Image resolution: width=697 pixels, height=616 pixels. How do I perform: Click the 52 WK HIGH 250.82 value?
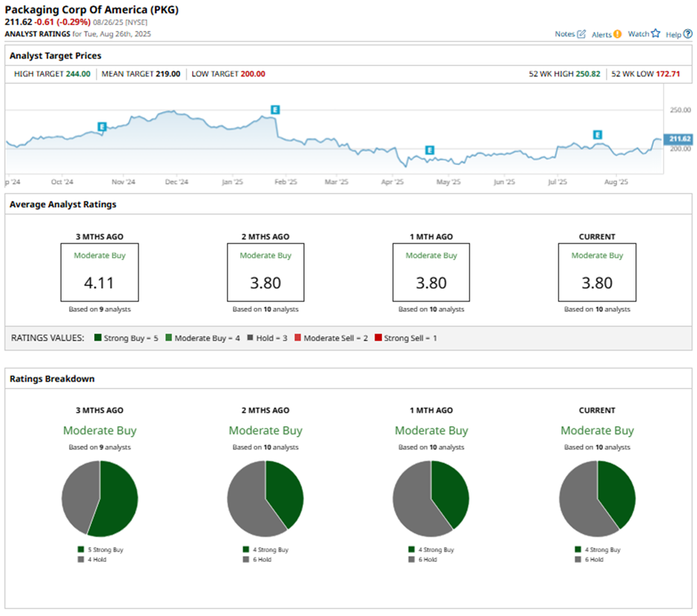[588, 74]
